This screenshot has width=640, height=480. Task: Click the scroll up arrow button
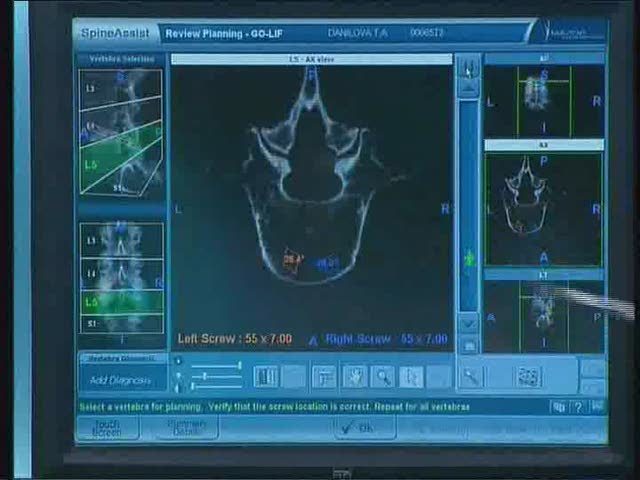pyautogui.click(x=467, y=68)
